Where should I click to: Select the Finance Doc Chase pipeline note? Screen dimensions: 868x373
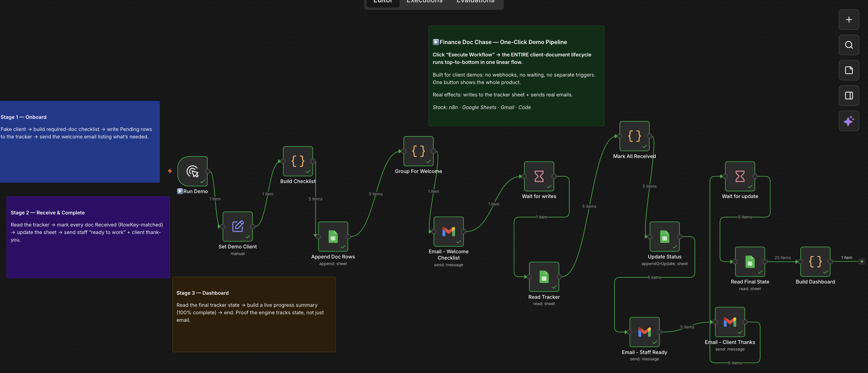click(516, 76)
